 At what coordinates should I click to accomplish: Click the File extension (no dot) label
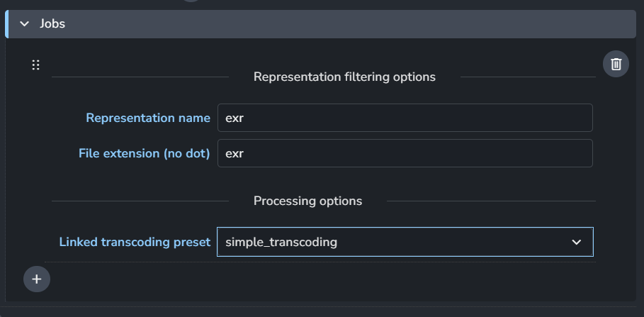tap(144, 153)
